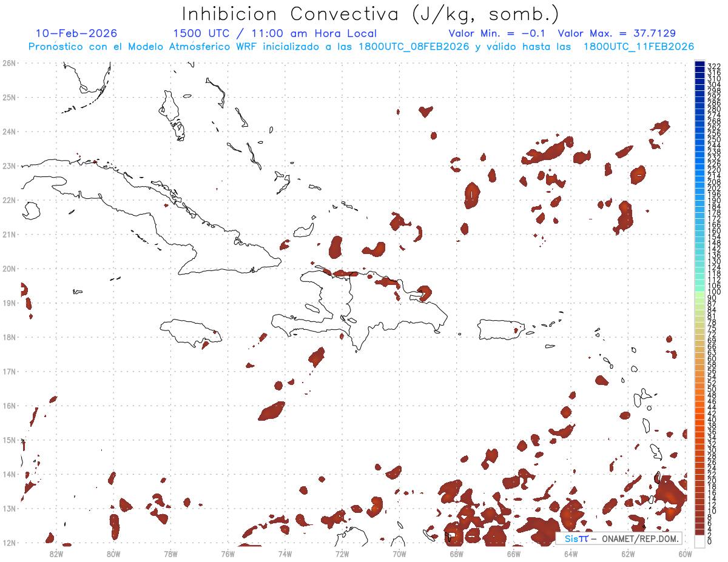This screenshot has width=728, height=562.
Task: Click the "Pronóstico con el Modelo Atmósferico WRF" line
Action: pos(361,47)
